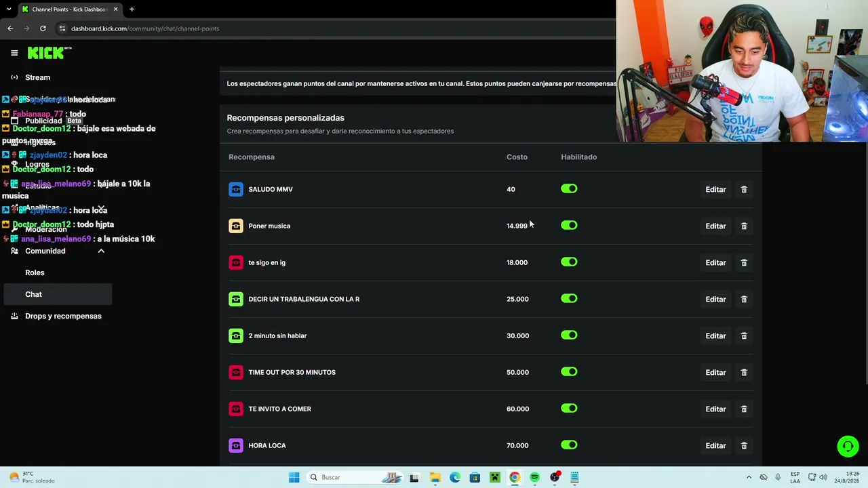Go back in the browser
This screenshot has width=868, height=488.
point(10,28)
